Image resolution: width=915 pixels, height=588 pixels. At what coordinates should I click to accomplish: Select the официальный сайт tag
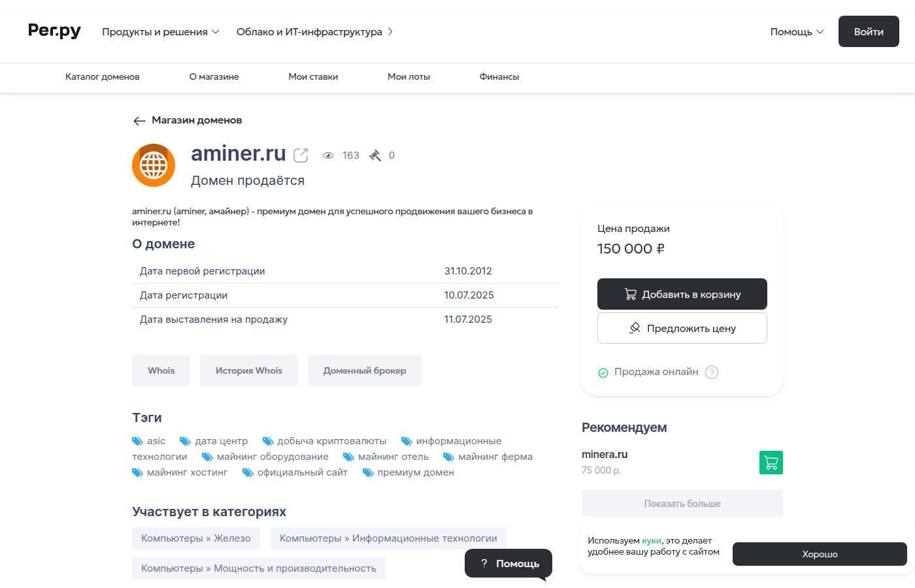tap(295, 472)
